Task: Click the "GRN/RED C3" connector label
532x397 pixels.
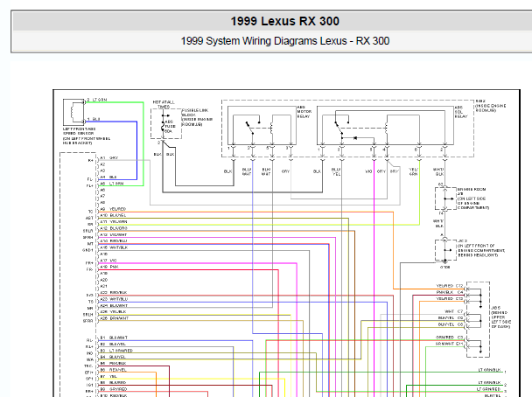Action: (449, 338)
